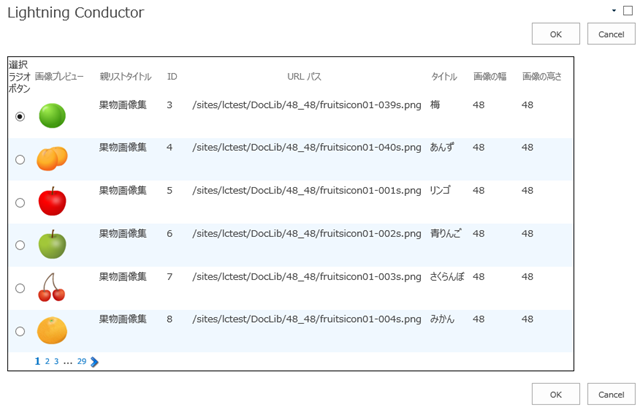Select the radio button for ID 7
640x410 pixels.
[20, 289]
